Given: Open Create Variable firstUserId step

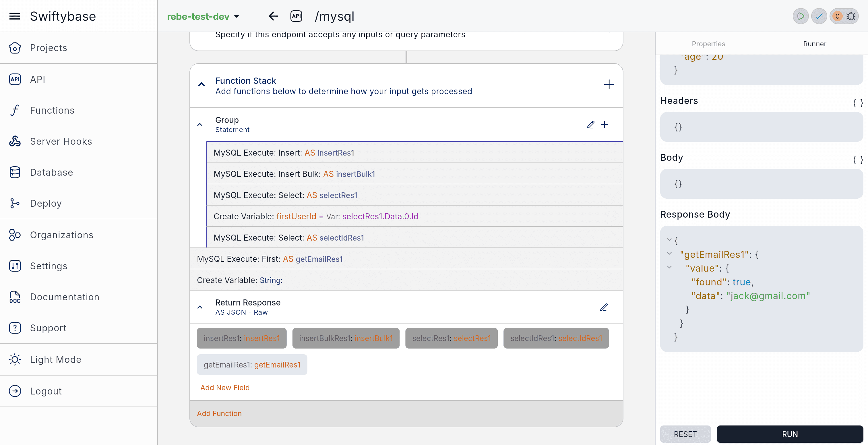Looking at the screenshot, I should 414,216.
